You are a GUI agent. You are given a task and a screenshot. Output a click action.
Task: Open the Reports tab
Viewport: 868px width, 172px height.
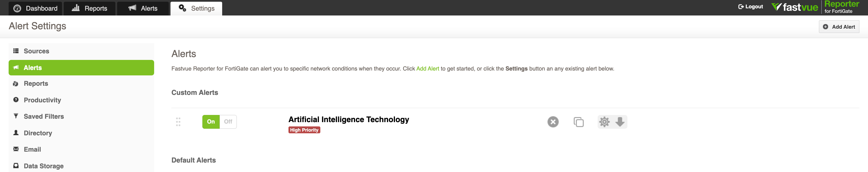[90, 8]
